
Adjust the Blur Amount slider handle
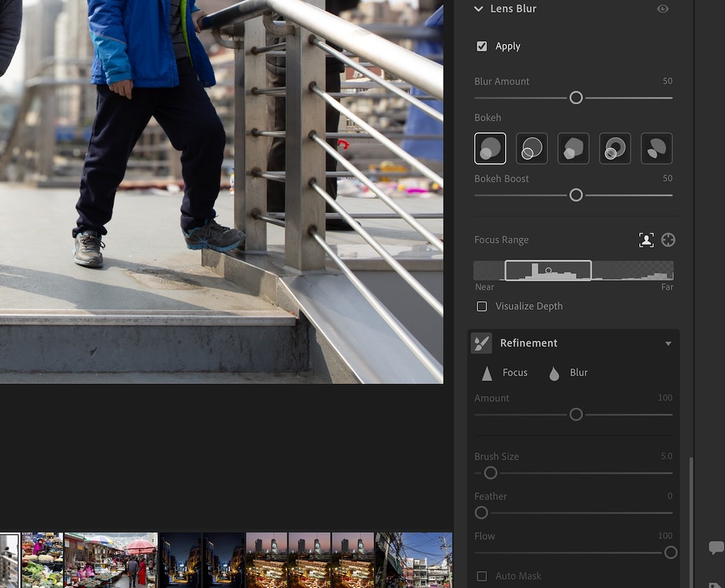(576, 97)
